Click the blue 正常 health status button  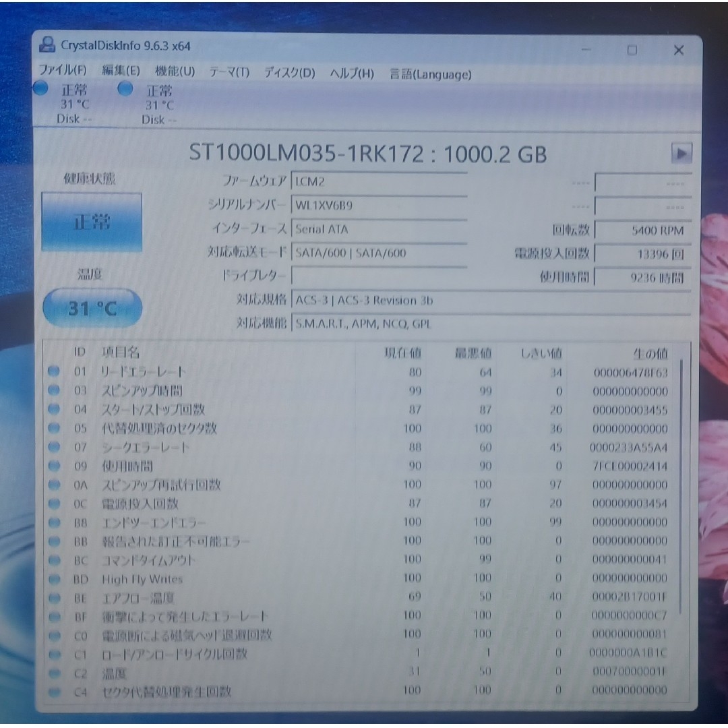[x=92, y=222]
